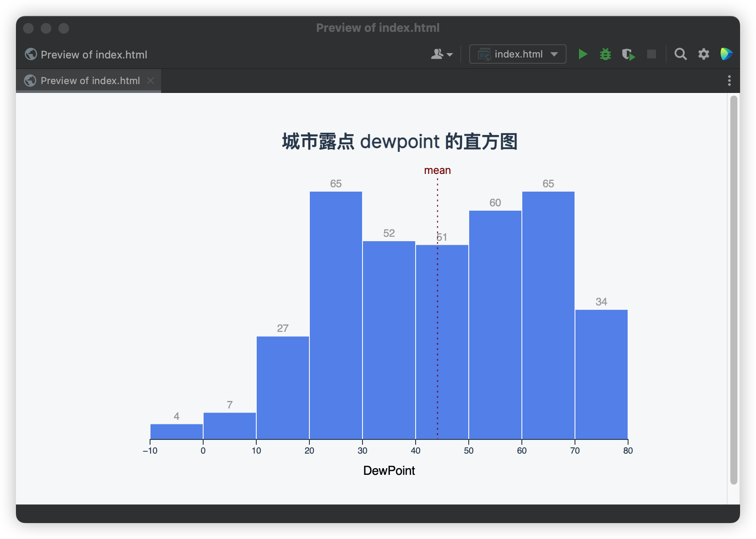The image size is (756, 539).
Task: Click the globe icon on the editor tab
Action: (30, 81)
